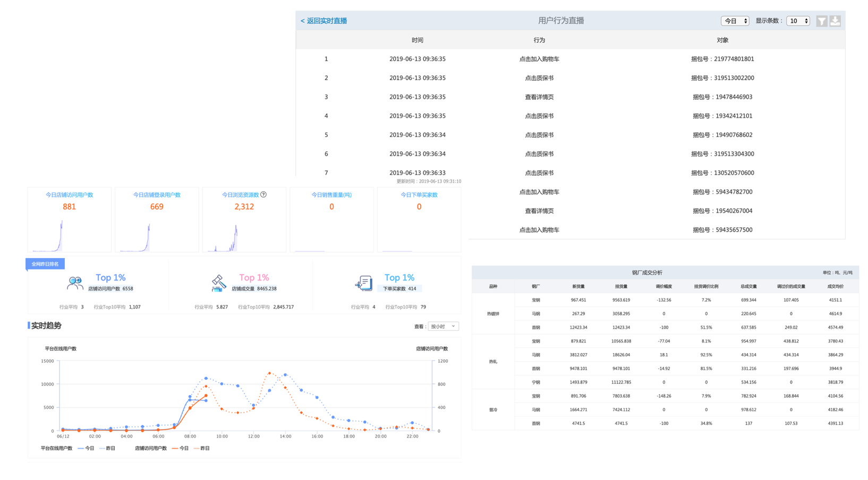The image size is (868, 480).
Task: Click bundle number 59434782700
Action: [x=734, y=192]
